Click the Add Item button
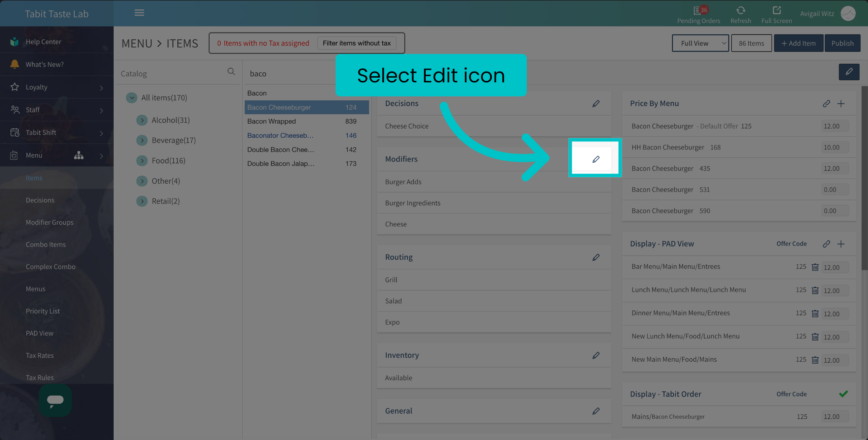 click(x=798, y=43)
